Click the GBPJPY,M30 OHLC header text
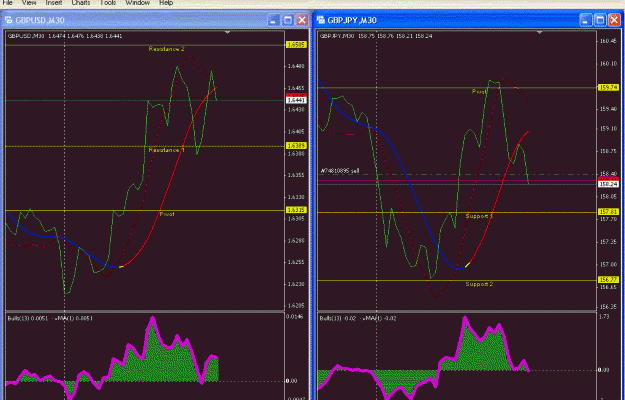The width and height of the screenshot is (625, 400). [376, 36]
